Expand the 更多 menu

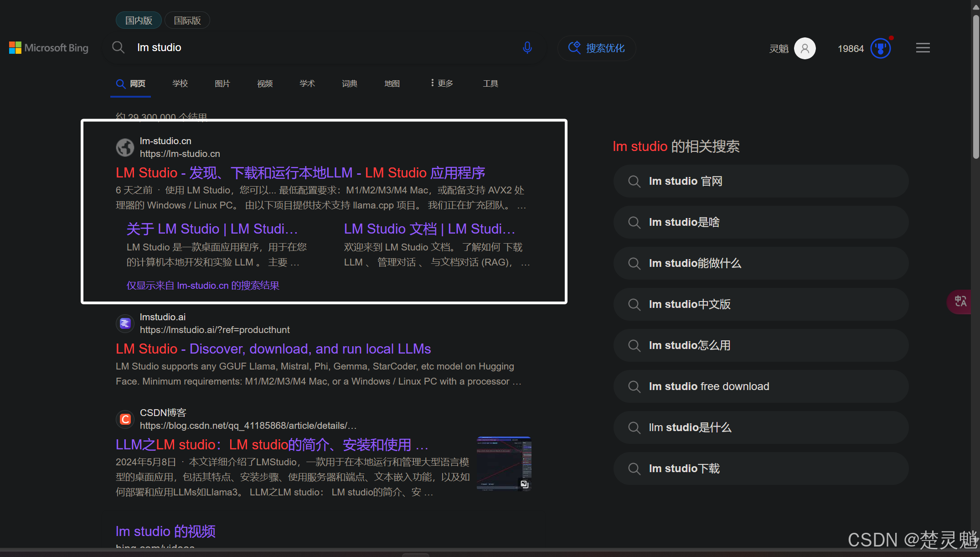coord(442,83)
